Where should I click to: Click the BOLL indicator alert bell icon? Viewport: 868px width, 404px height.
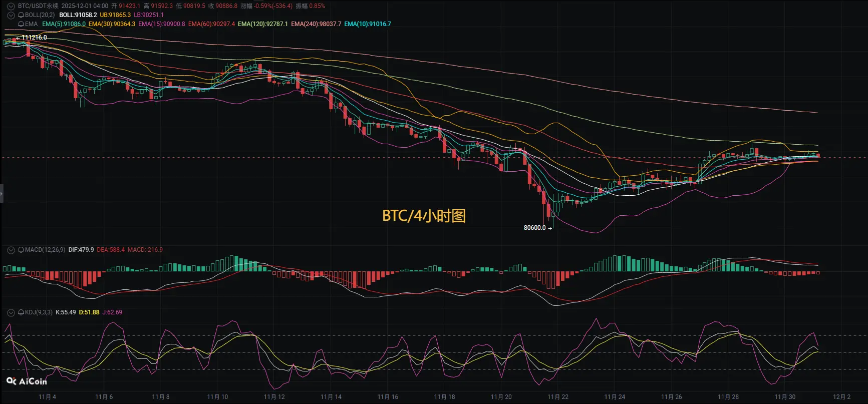click(21, 15)
